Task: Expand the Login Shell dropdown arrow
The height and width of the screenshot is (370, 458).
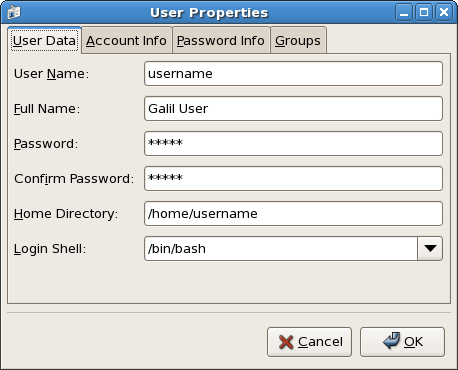Action: point(430,249)
